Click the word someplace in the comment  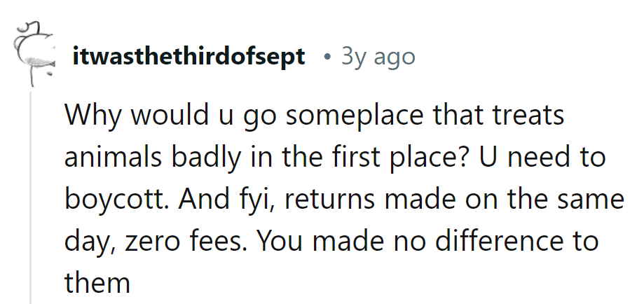354,116
